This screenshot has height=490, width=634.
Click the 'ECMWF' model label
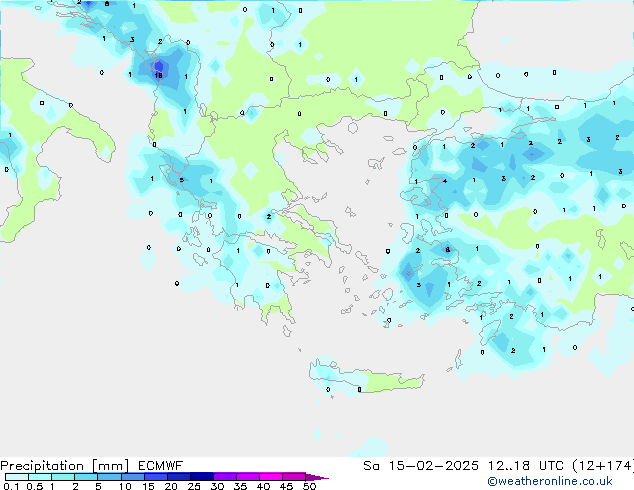(161, 466)
